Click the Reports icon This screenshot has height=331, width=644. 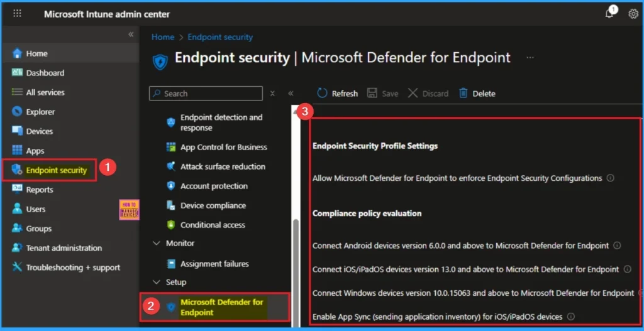pos(17,190)
